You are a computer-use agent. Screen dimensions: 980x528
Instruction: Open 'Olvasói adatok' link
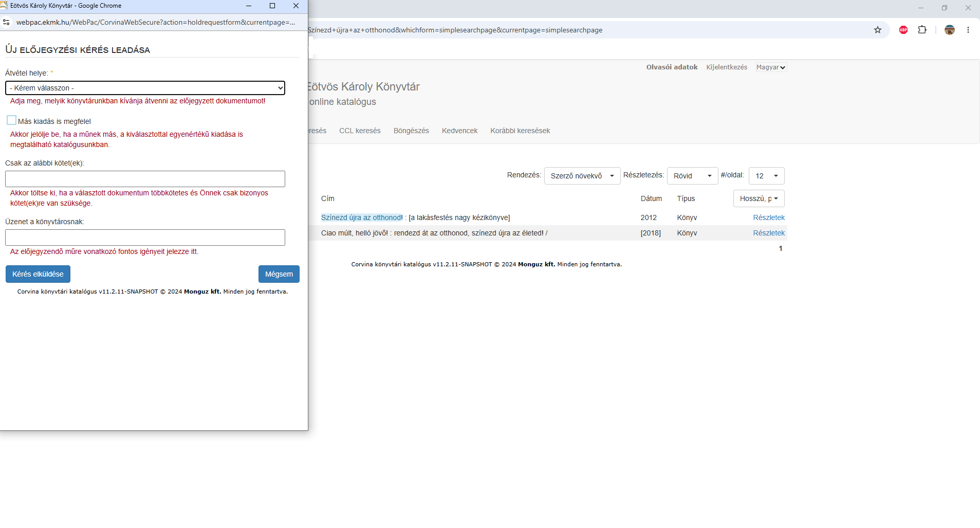[672, 67]
